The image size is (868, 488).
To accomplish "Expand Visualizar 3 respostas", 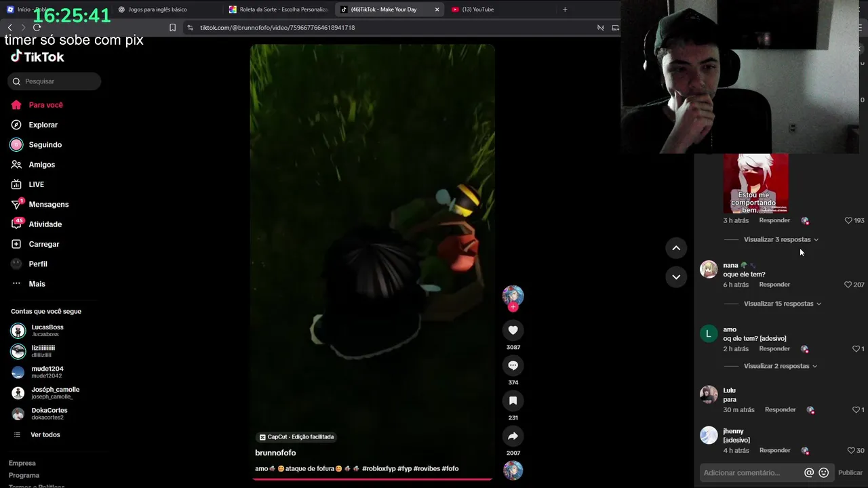I will pyautogui.click(x=781, y=239).
